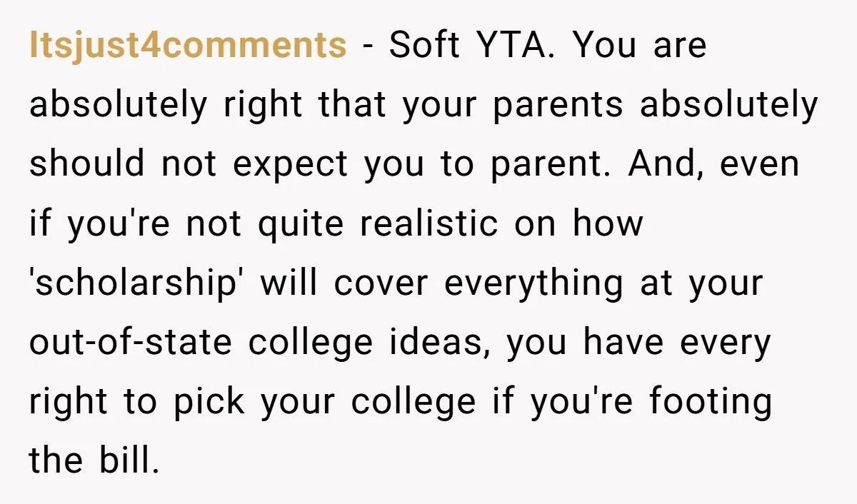Click the word 'every' at line end
This screenshot has height=504, width=857.
(x=726, y=343)
